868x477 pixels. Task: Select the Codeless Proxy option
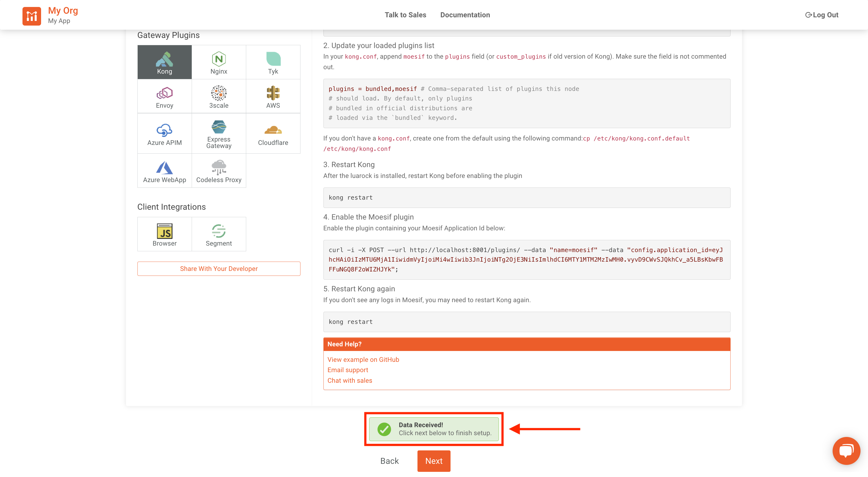tap(219, 171)
